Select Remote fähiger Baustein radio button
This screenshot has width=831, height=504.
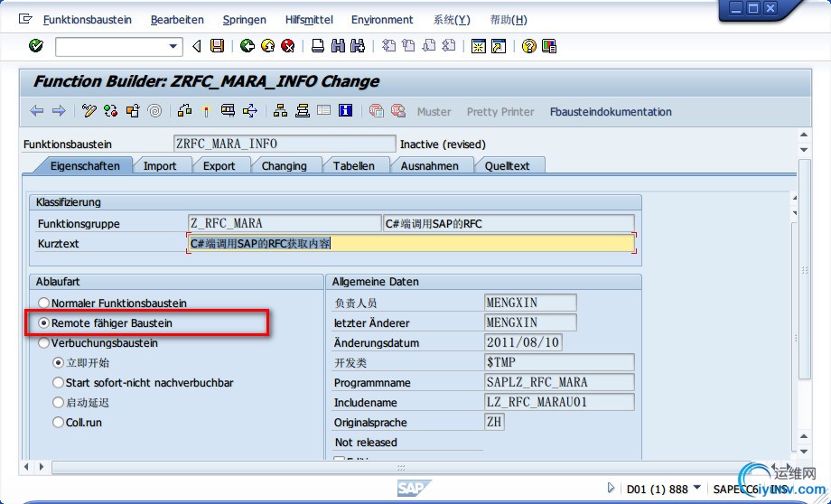43,322
